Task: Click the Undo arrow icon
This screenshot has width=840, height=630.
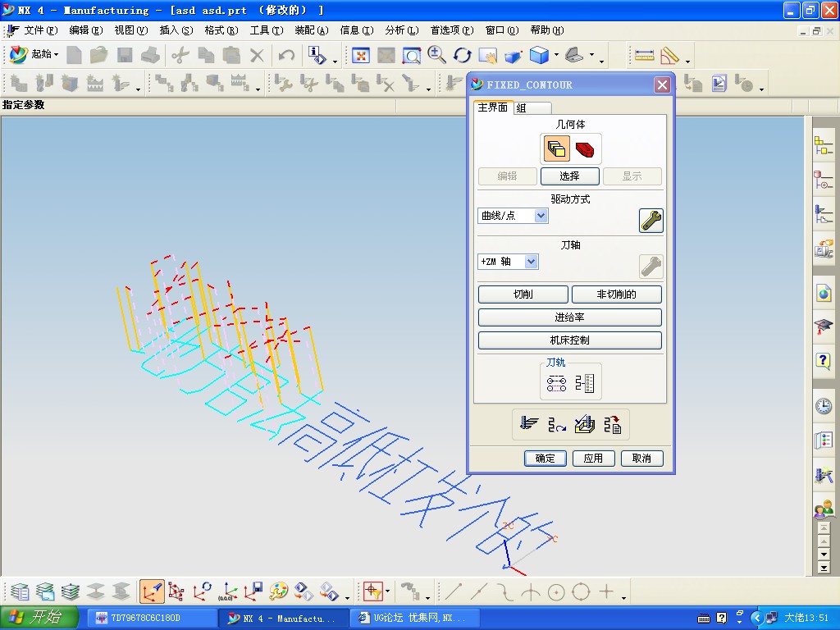Action: tap(286, 55)
